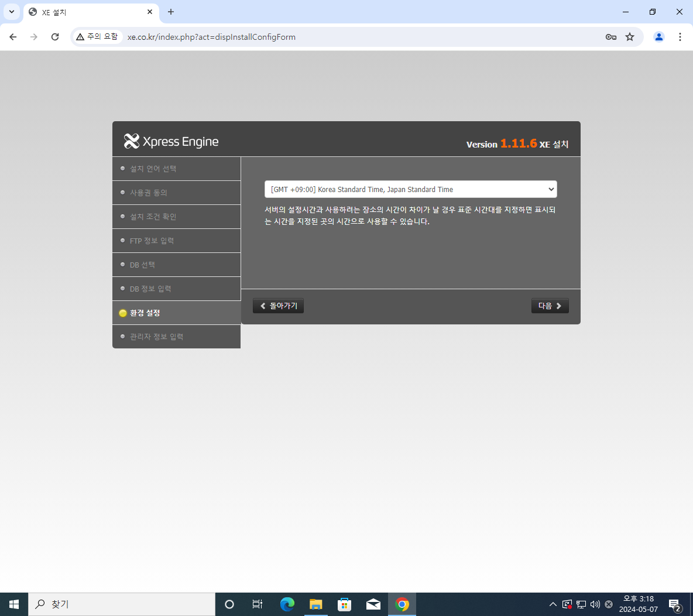This screenshot has height=616, width=693.
Task: Click the circled X tray icon
Action: pos(609,604)
